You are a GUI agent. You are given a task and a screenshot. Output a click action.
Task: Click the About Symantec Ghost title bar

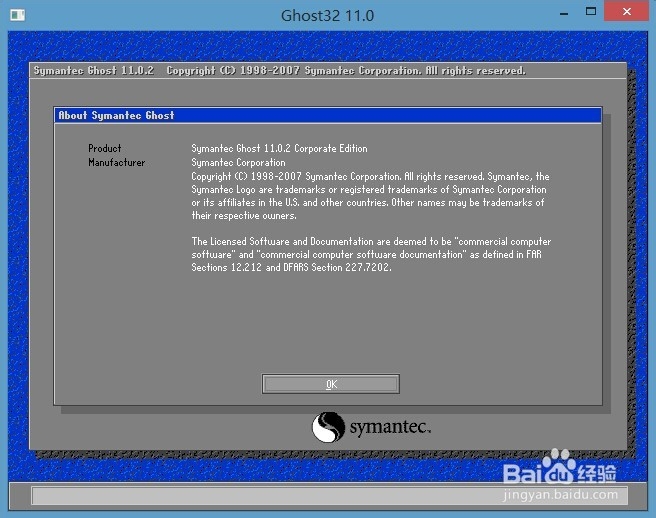[x=328, y=115]
